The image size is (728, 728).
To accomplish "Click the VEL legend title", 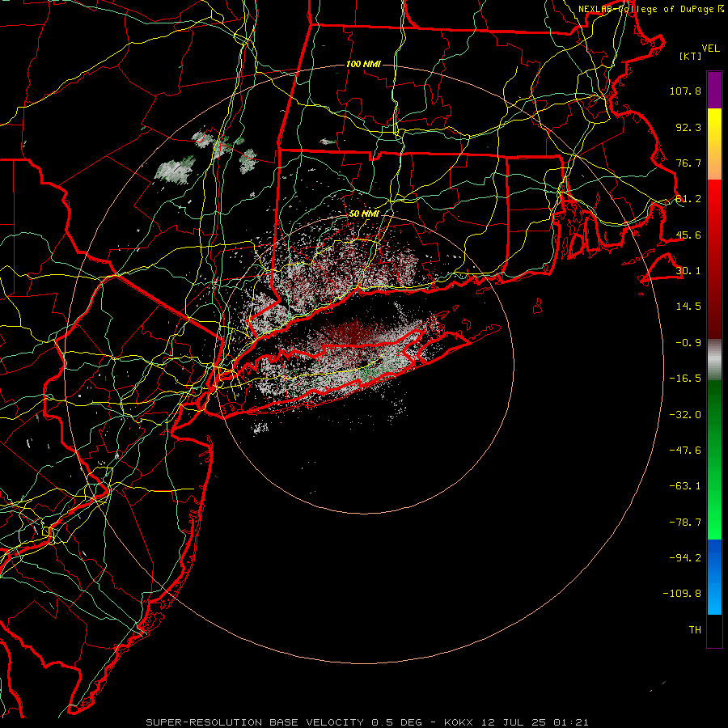I will tap(710, 49).
